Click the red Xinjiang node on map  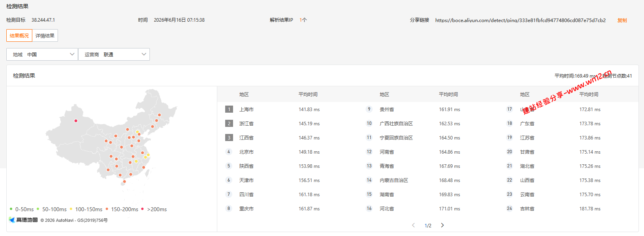[x=76, y=121]
